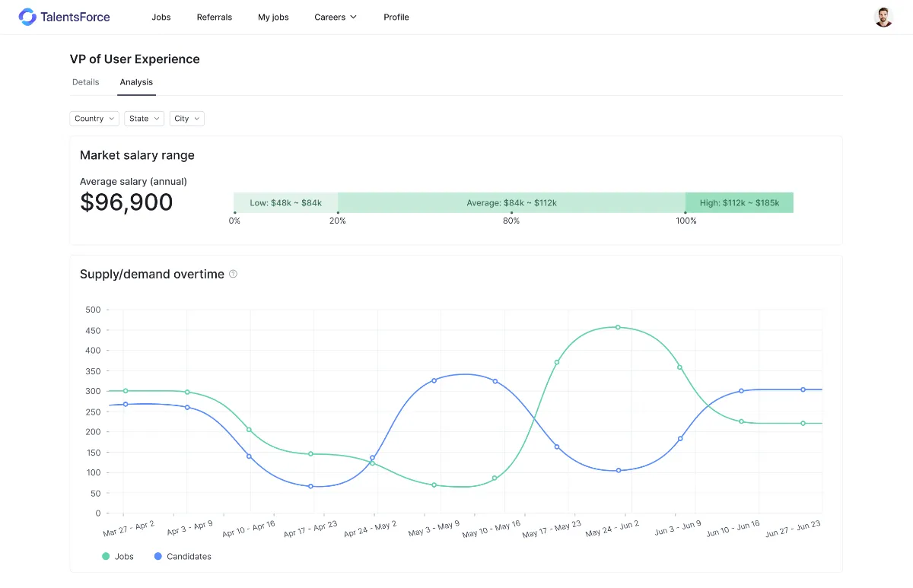
Task: Expand the Country dropdown filter
Action: click(94, 119)
